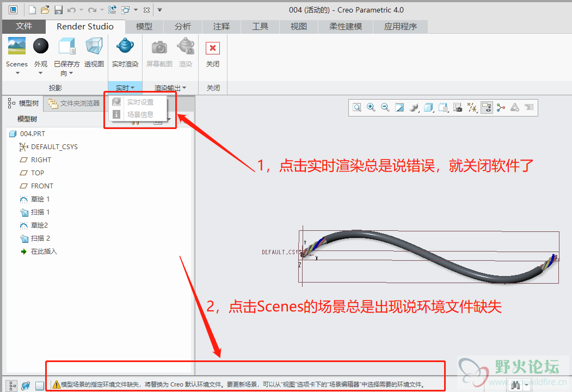Switch to the 模型 ribbon tab

[144, 26]
